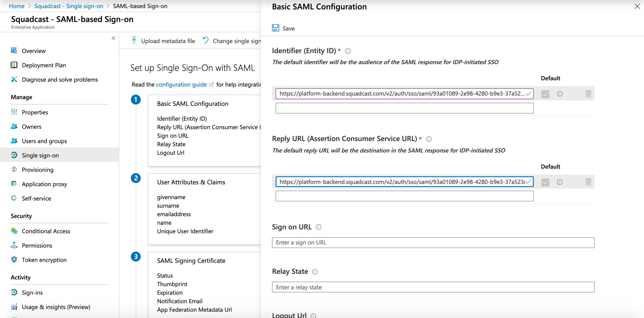Screen dimensions: 644x318
Task: Click the Relay State input field
Action: [x=433, y=287]
